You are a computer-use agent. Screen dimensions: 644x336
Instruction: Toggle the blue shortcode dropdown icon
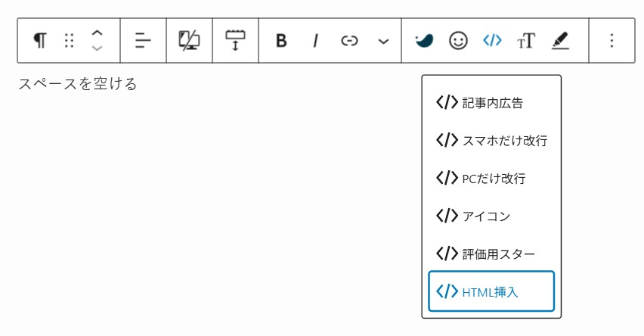point(492,41)
